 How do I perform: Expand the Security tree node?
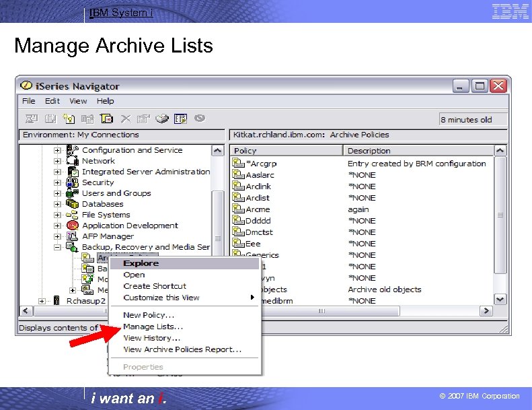point(57,182)
